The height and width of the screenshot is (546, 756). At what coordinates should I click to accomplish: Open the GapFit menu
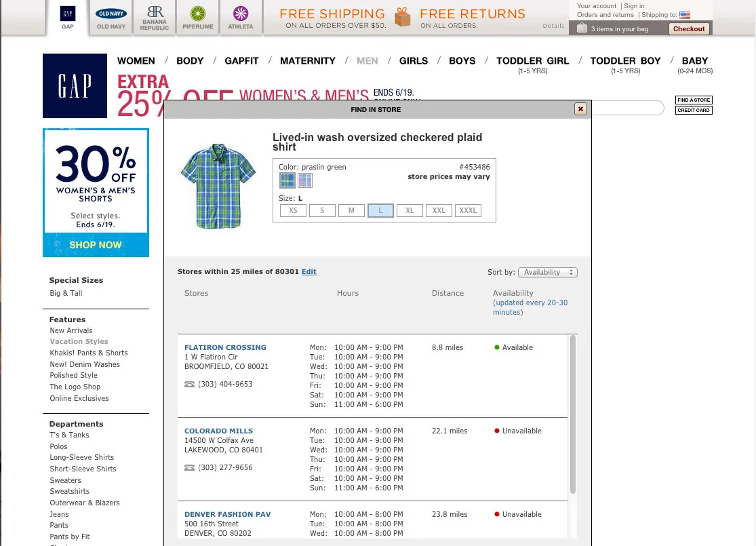click(241, 61)
